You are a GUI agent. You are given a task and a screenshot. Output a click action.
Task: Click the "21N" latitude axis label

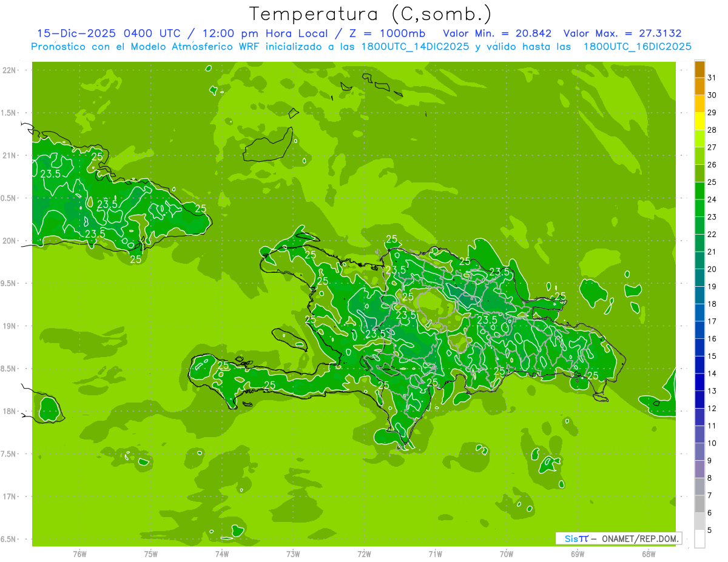click(x=10, y=155)
